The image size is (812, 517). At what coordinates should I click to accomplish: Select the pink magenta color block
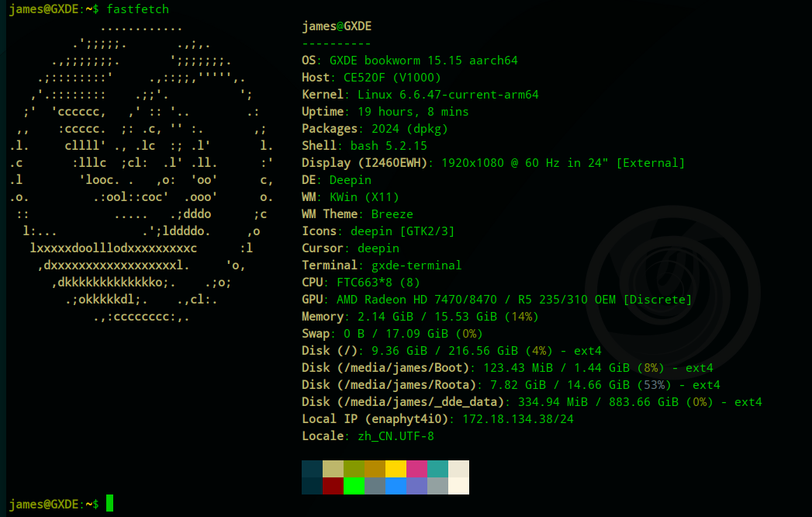(417, 469)
